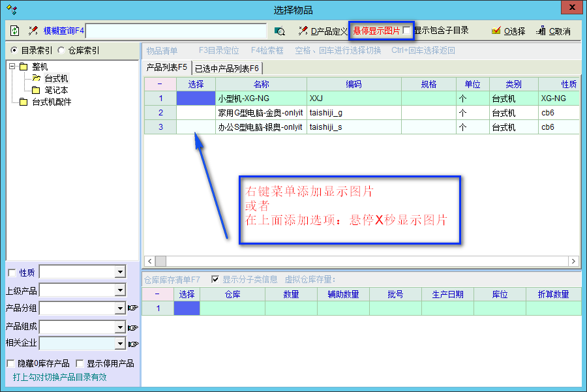Click the right arrow of the horizontal scrollbar
This screenshot has height=392, width=587.
point(574,261)
